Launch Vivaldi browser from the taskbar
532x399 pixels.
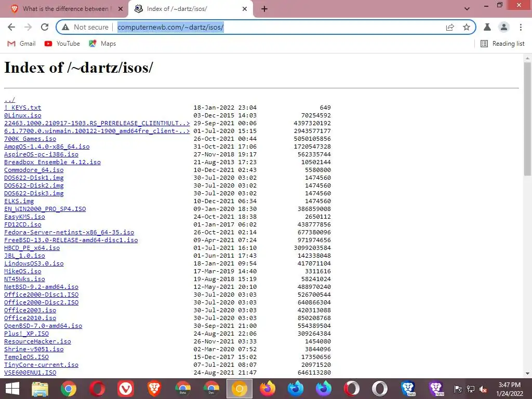(126, 389)
